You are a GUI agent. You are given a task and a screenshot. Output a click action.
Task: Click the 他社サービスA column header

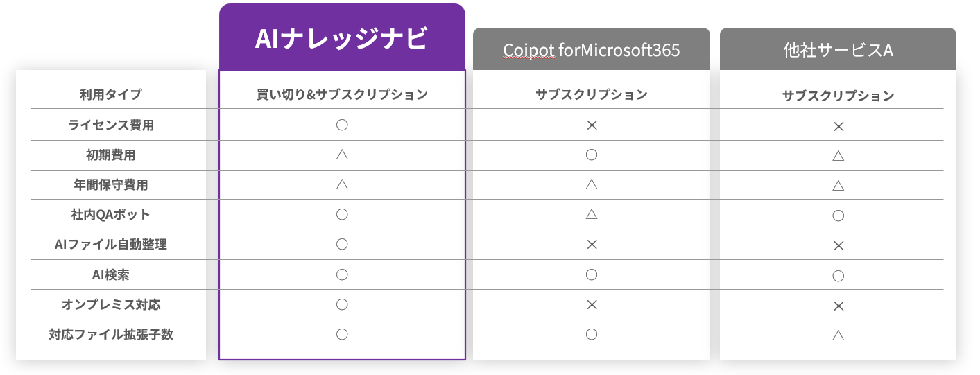click(x=837, y=50)
